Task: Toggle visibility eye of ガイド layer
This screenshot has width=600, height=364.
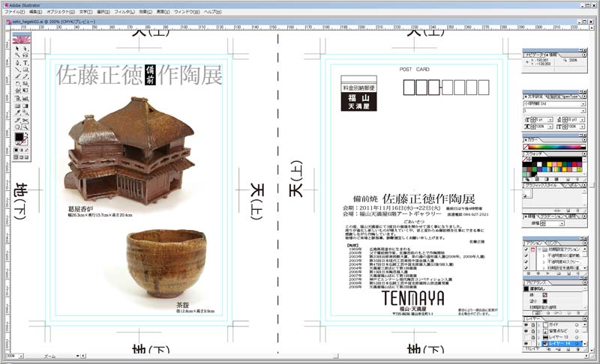Action: point(526,324)
